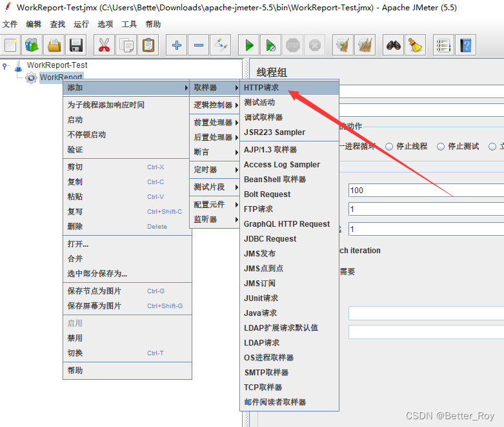Open Help with the question mark icon
The image size is (504, 427).
point(465,45)
